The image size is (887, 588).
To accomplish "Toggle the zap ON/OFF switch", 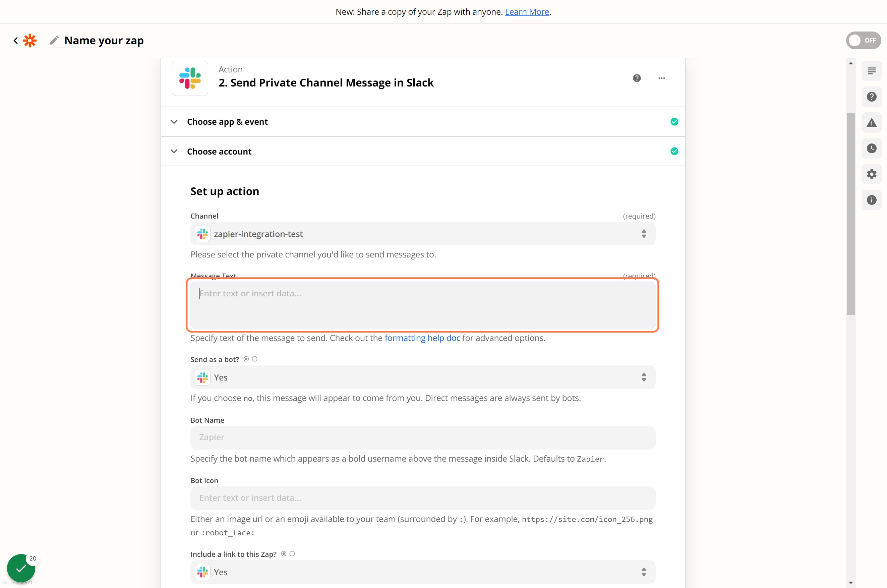I will [x=863, y=40].
